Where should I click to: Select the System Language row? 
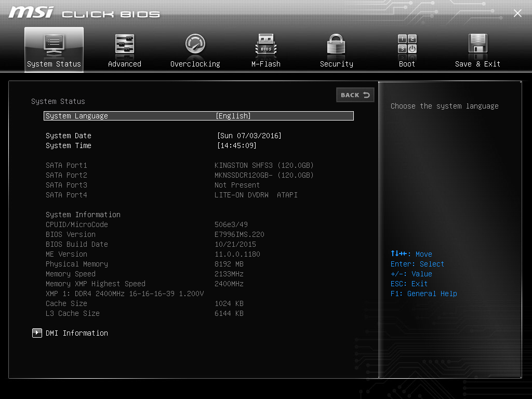click(198, 116)
